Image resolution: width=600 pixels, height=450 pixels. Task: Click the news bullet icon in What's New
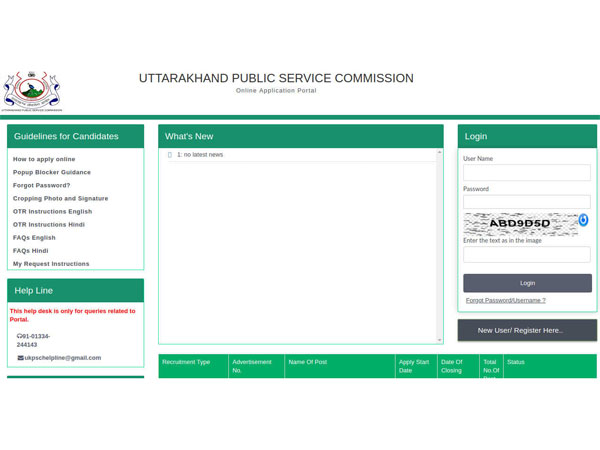170,155
